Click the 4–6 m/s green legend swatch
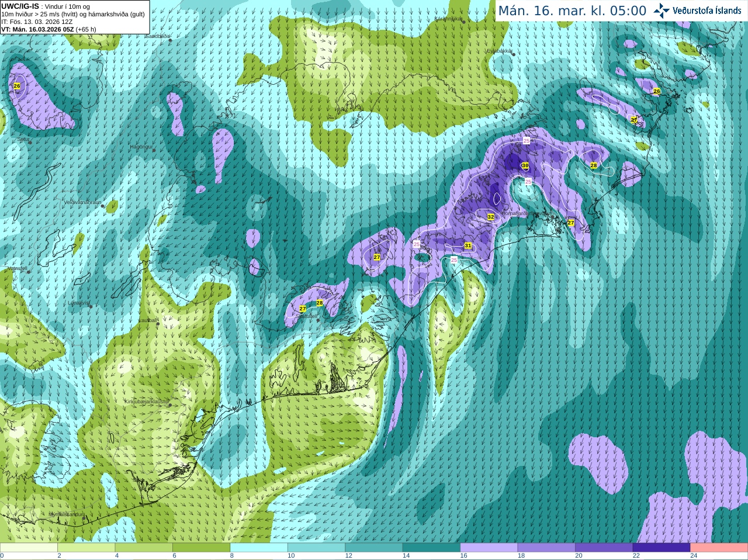 [x=144, y=548]
